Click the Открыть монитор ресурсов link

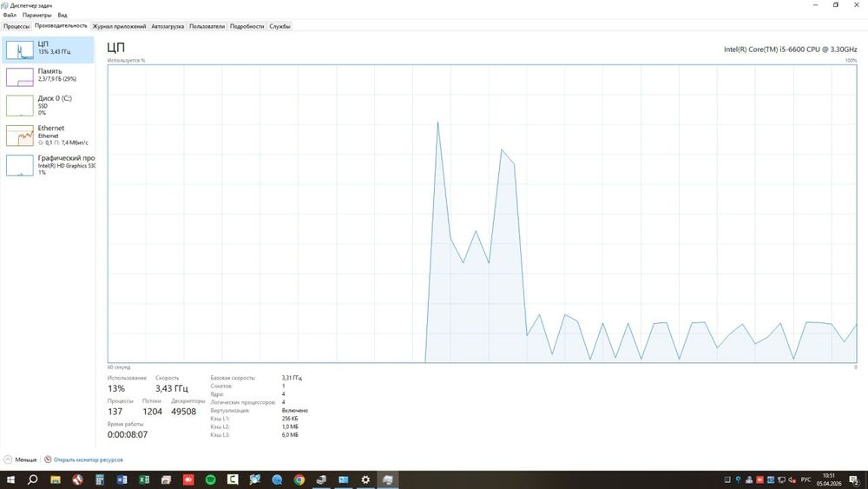(83, 459)
